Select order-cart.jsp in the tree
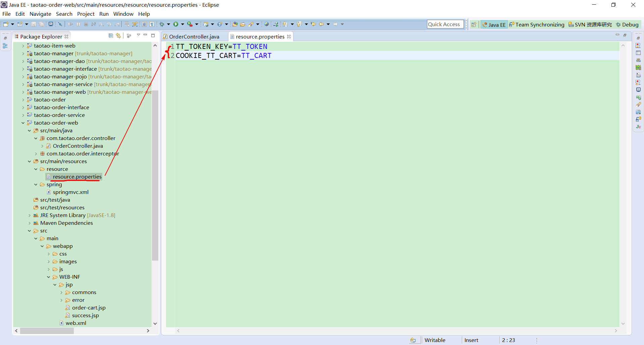This screenshot has height=345, width=644. (89, 308)
